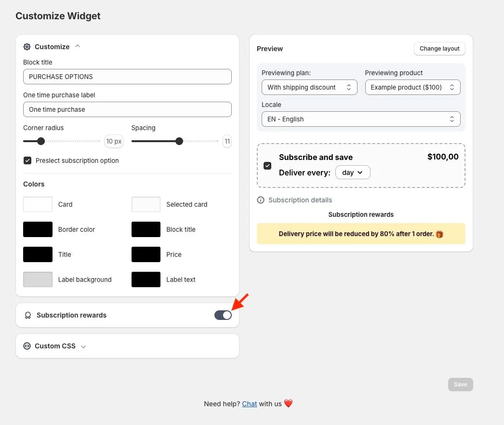Open the Previewing plan dropdown

309,87
